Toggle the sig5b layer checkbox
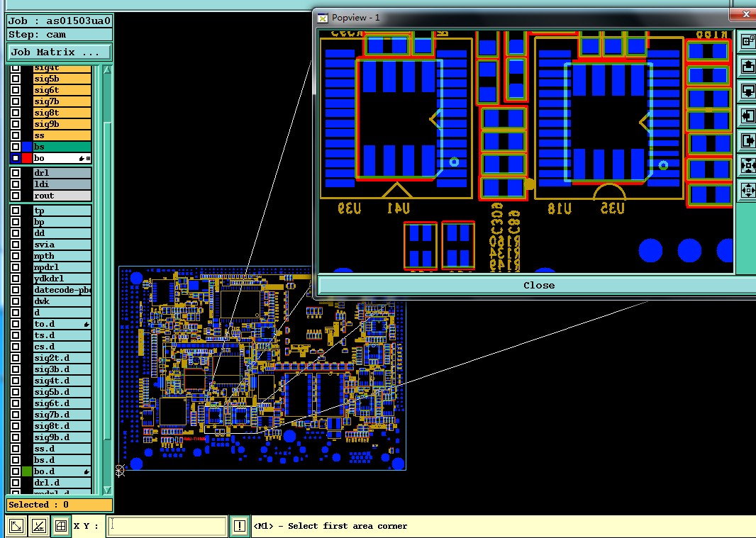 click(16, 79)
